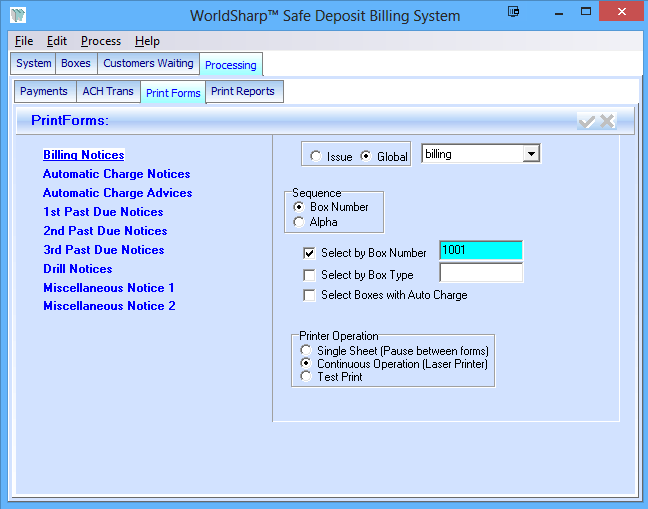
Task: Open the ACH Trans tab
Action: point(108,91)
